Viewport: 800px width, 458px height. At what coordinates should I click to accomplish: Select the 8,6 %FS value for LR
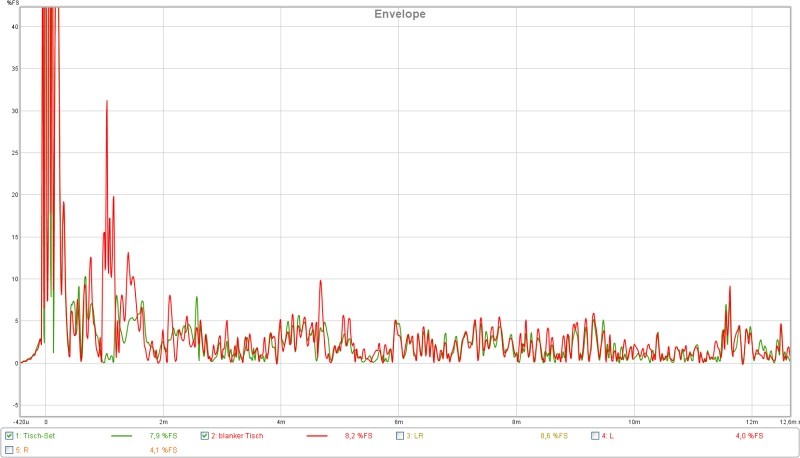553,436
